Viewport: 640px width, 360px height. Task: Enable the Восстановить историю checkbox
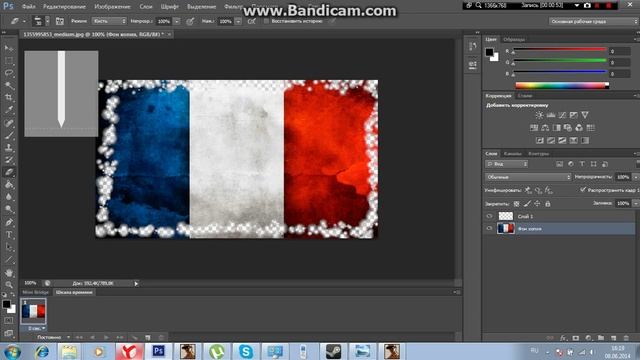(266, 21)
